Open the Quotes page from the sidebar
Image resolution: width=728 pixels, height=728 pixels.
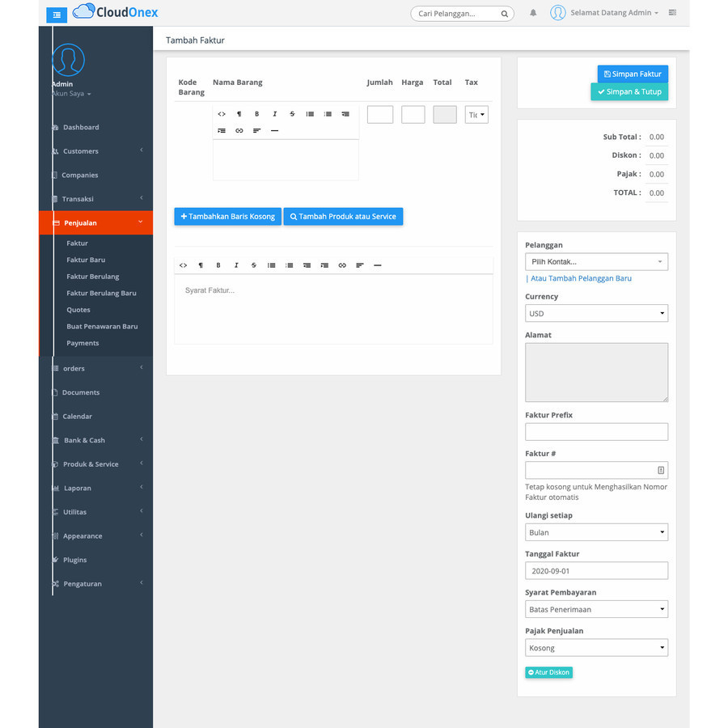[78, 309]
